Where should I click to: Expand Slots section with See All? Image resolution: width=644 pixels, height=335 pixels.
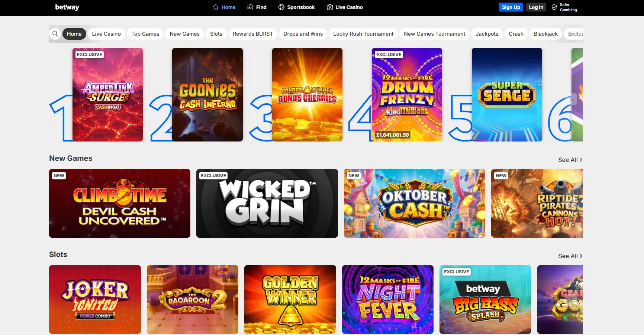pyautogui.click(x=570, y=256)
